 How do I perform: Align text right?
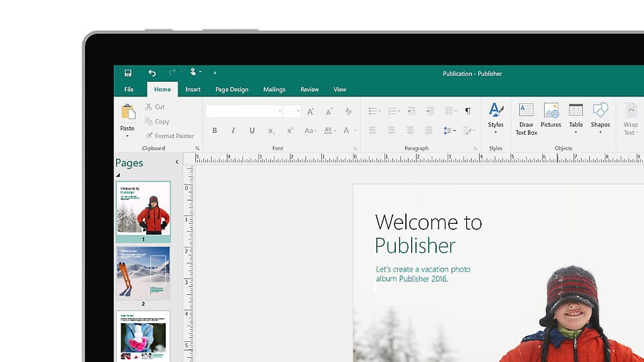410,131
